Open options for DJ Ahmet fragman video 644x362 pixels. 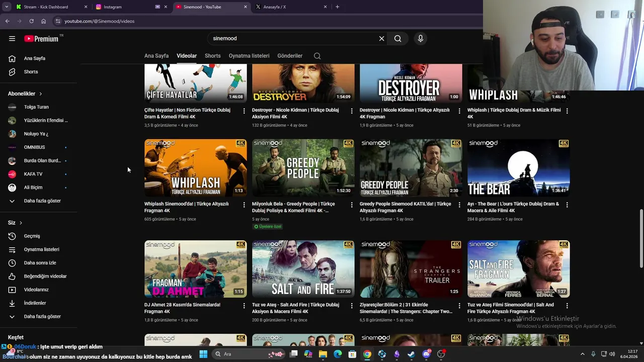(x=244, y=305)
